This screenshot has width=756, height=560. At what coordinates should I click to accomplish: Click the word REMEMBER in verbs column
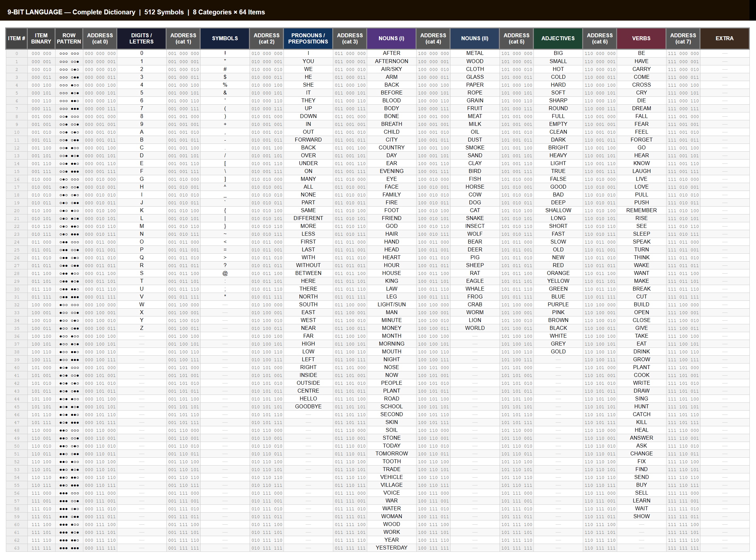click(x=641, y=210)
